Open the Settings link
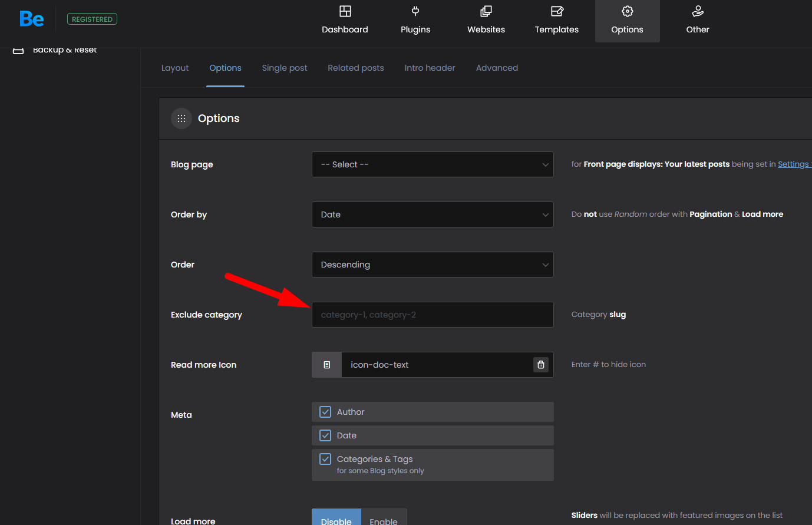This screenshot has height=525, width=812. (x=793, y=164)
